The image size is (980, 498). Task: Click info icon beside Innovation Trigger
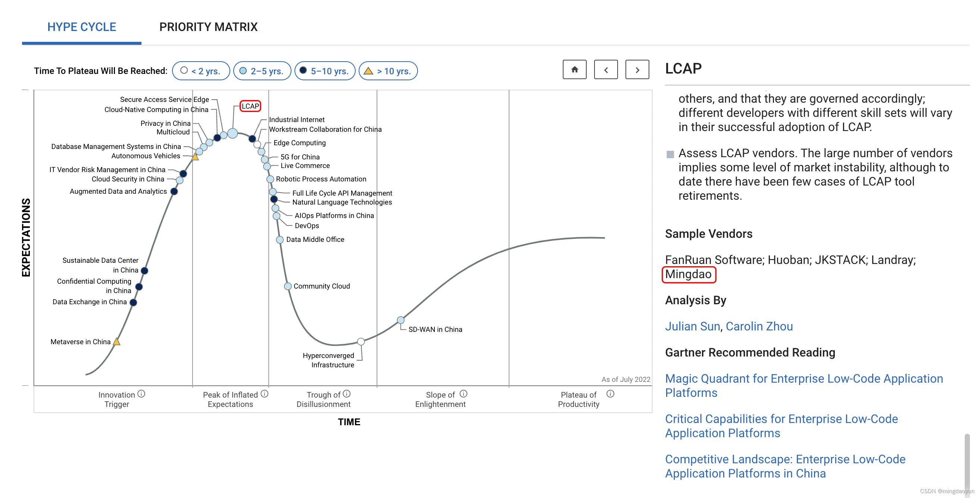tap(141, 394)
